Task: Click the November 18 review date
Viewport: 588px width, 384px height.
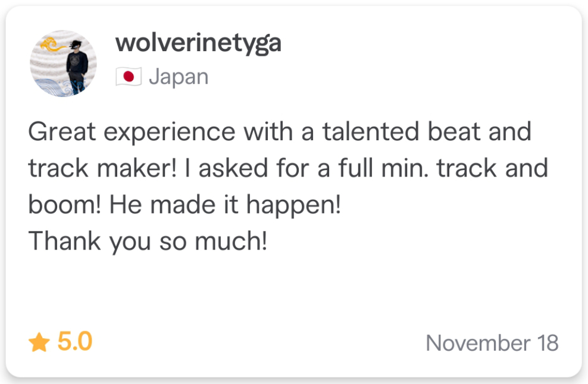Action: point(492,343)
